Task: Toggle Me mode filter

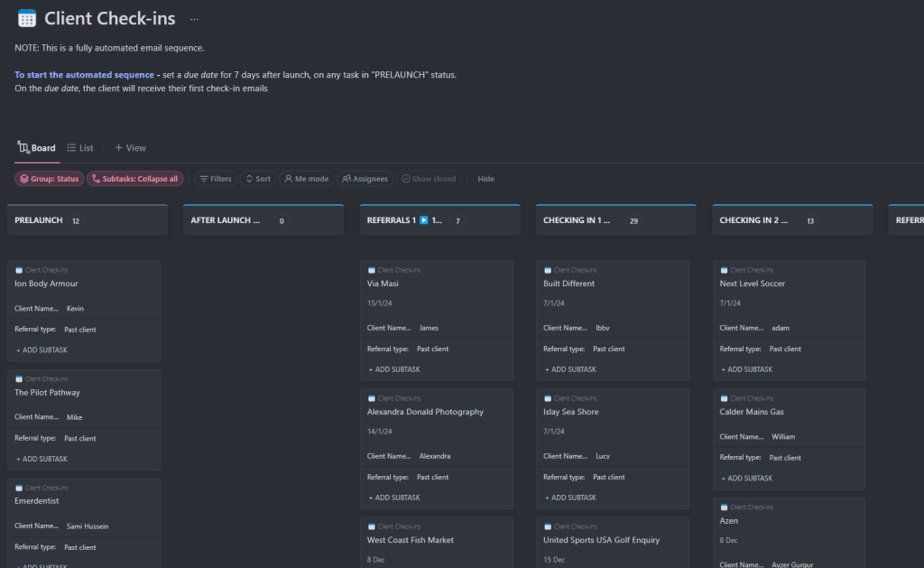Action: pyautogui.click(x=306, y=179)
